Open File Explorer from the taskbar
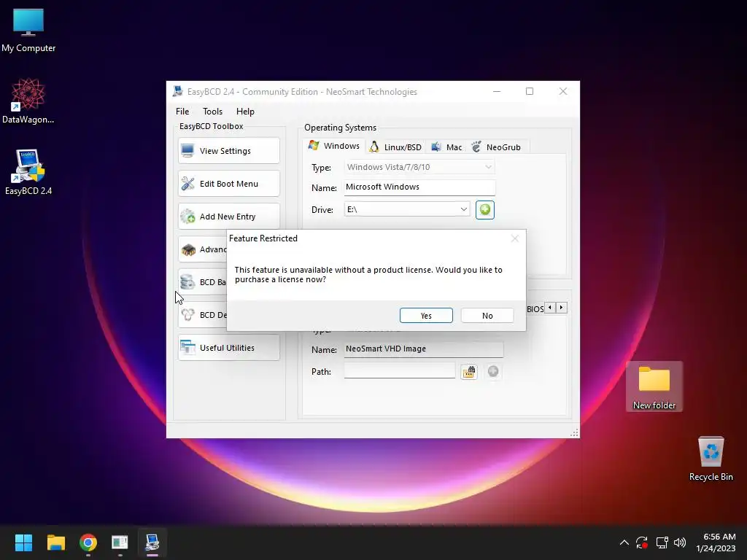This screenshot has height=560, width=747. coord(55,542)
